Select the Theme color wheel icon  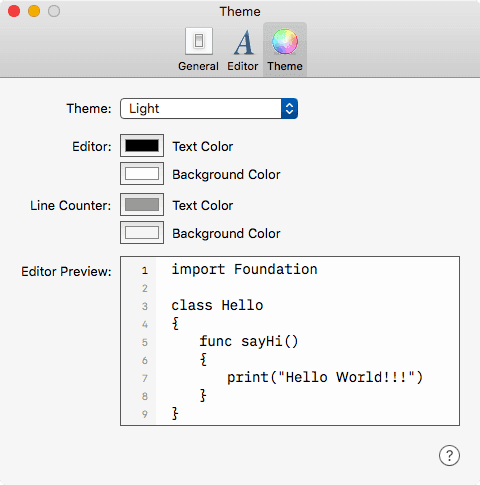point(285,41)
